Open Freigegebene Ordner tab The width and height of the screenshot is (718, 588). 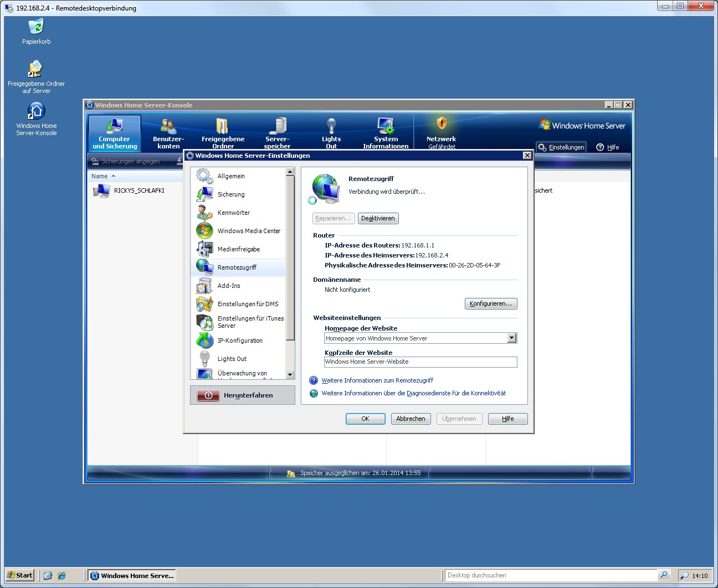pos(223,133)
